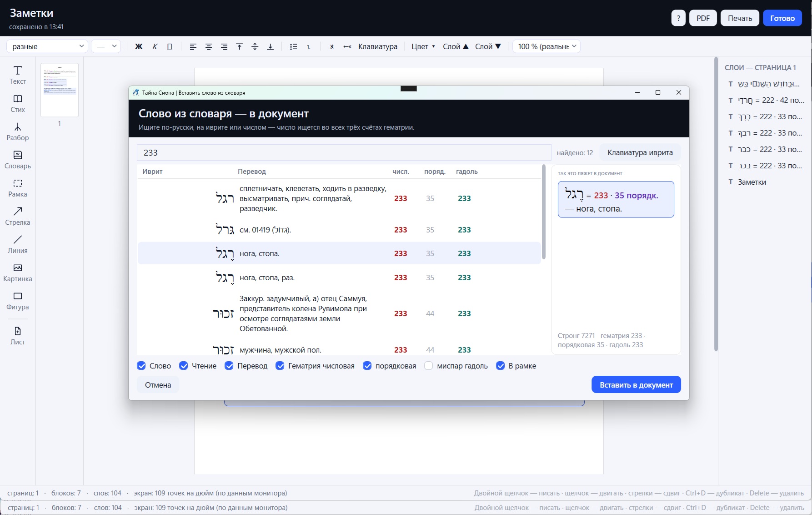
Task: Choose the Разбор tool
Action: tap(18, 131)
